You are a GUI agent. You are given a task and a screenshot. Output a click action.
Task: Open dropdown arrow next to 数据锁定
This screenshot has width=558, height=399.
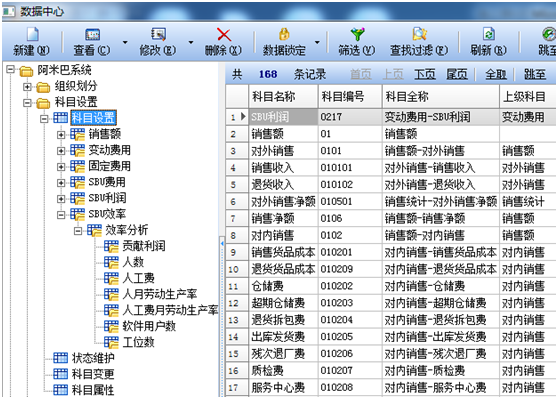click(317, 42)
